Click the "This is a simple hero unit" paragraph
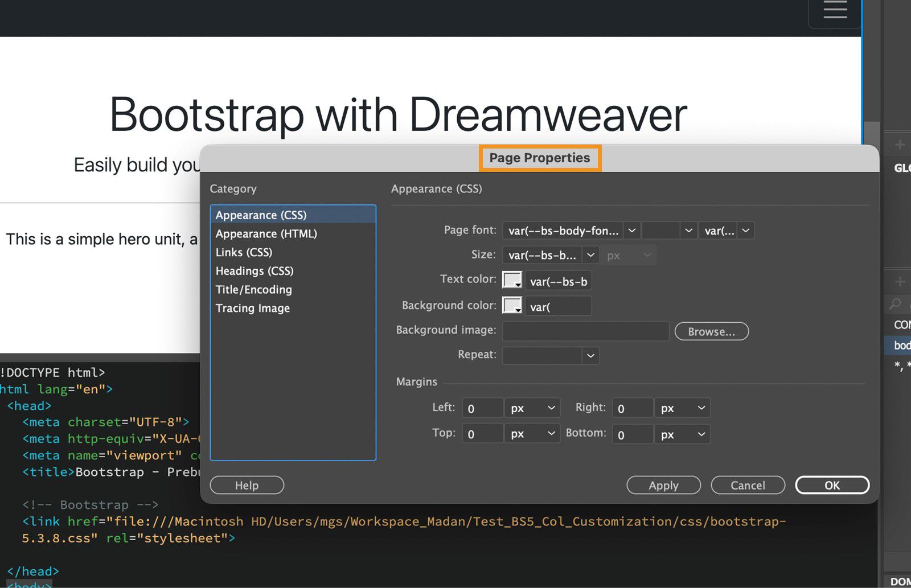This screenshot has height=588, width=911. (x=102, y=239)
